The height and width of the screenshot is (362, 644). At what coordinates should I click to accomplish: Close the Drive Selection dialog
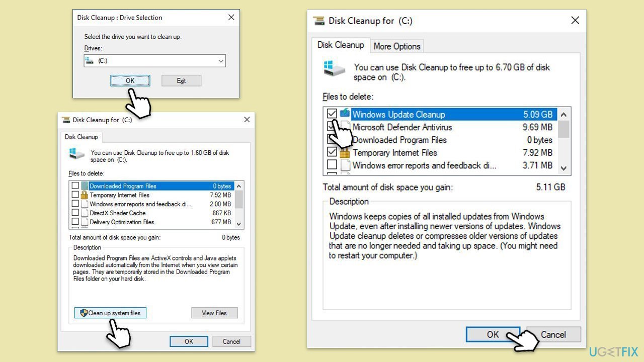coord(231,17)
